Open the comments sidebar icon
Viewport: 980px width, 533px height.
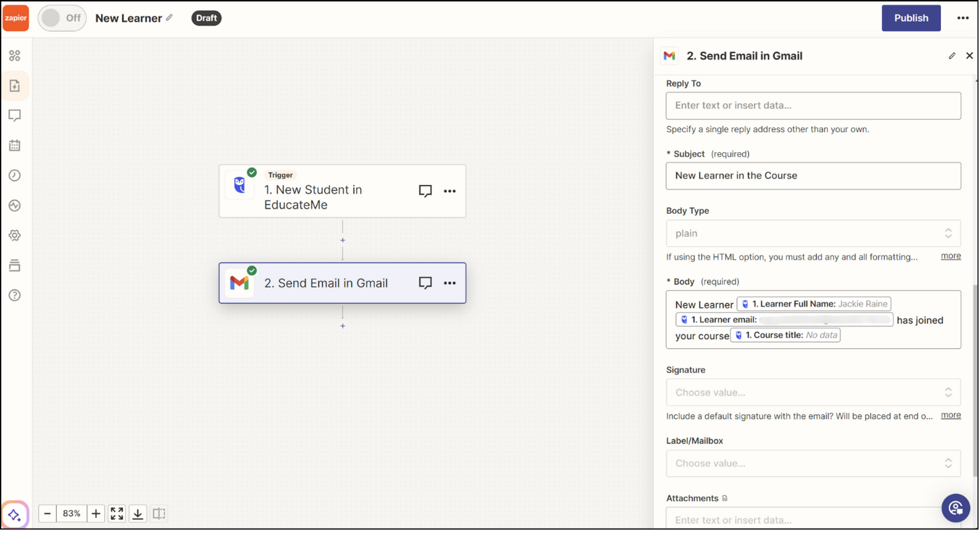[x=15, y=115]
